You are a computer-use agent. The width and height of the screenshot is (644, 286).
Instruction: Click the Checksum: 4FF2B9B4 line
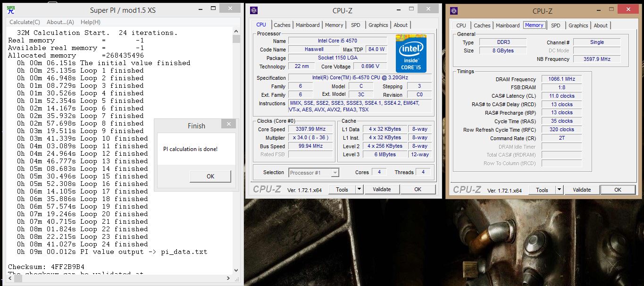click(46, 267)
